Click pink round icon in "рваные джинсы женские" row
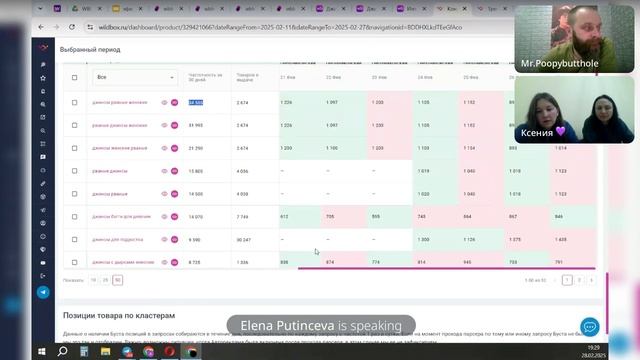640x360 pixels. click(174, 125)
